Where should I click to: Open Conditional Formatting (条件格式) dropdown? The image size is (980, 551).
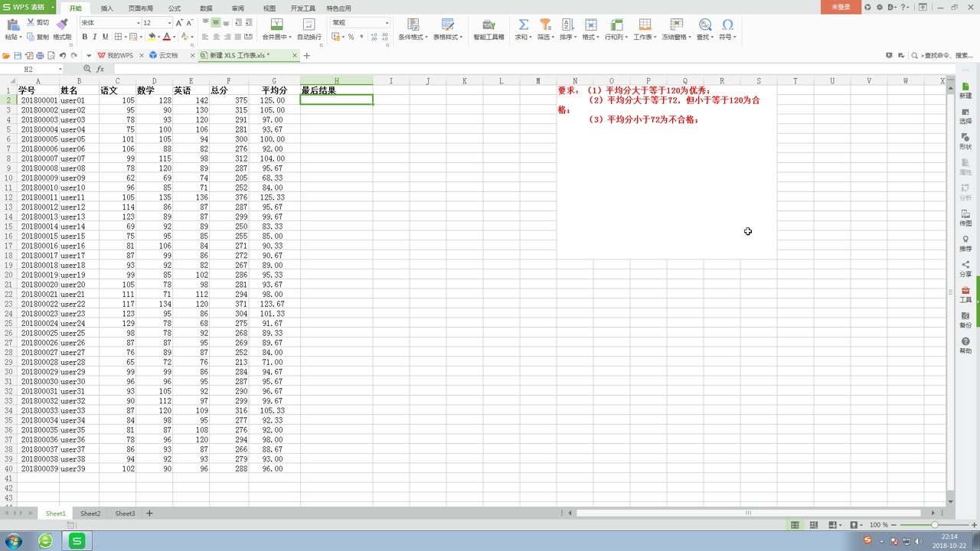coord(413,37)
